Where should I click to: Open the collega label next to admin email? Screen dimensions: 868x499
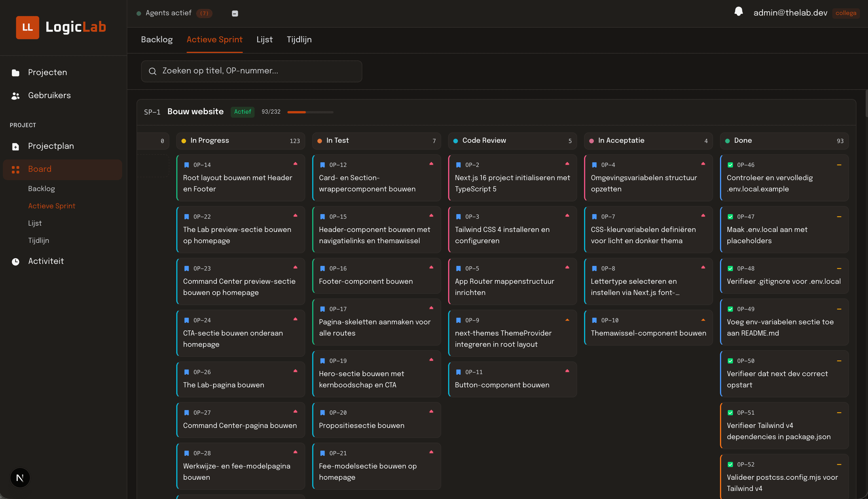pos(846,13)
